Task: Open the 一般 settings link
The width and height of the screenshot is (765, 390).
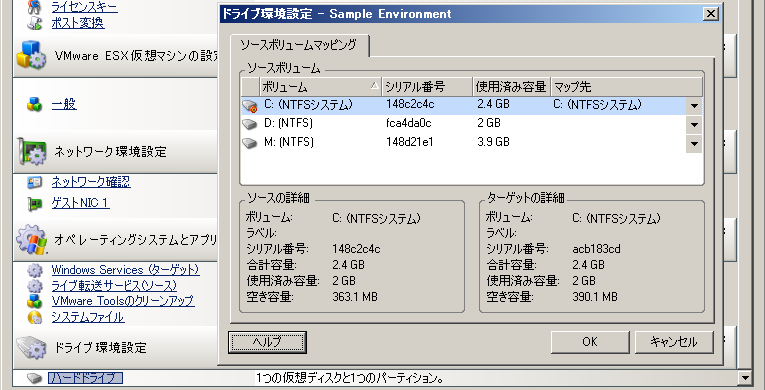Action: (x=64, y=104)
